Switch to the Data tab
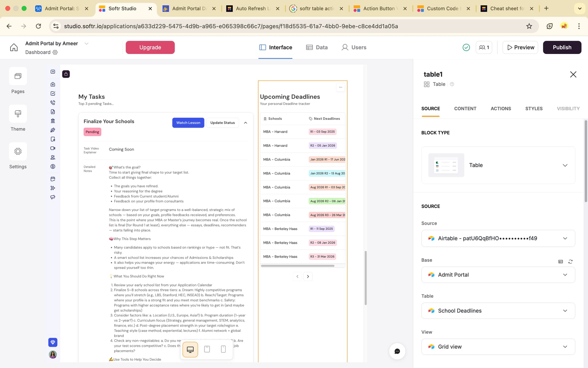The width and height of the screenshot is (588, 368). point(317,48)
